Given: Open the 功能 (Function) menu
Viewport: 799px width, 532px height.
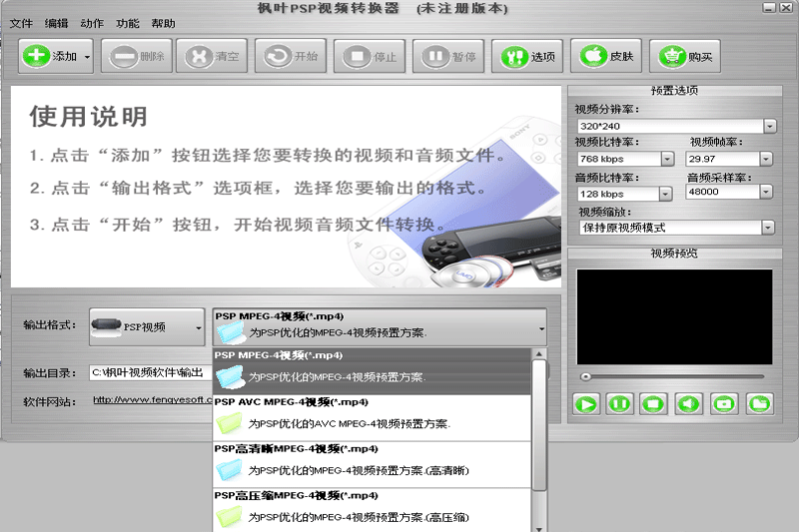Looking at the screenshot, I should tap(128, 23).
